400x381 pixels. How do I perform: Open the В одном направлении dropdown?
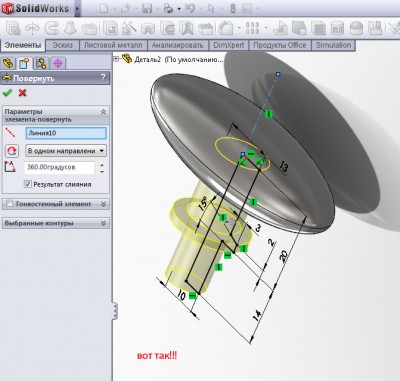click(66, 151)
